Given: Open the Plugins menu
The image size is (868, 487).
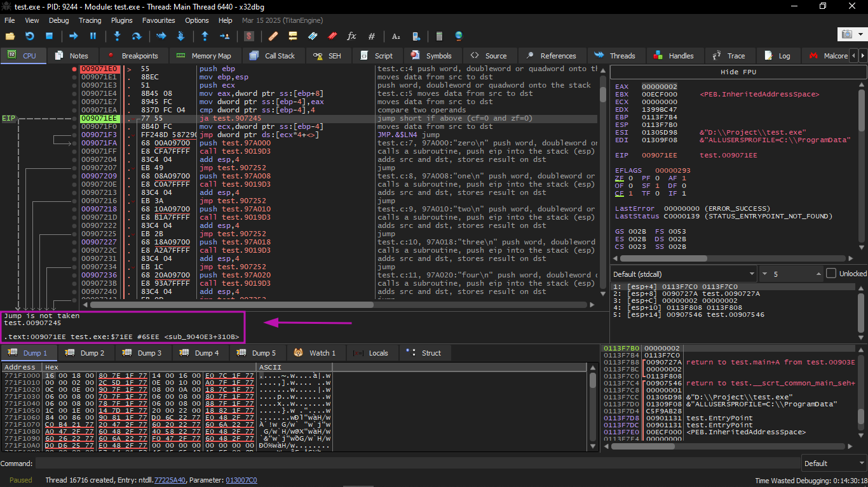Looking at the screenshot, I should point(122,20).
